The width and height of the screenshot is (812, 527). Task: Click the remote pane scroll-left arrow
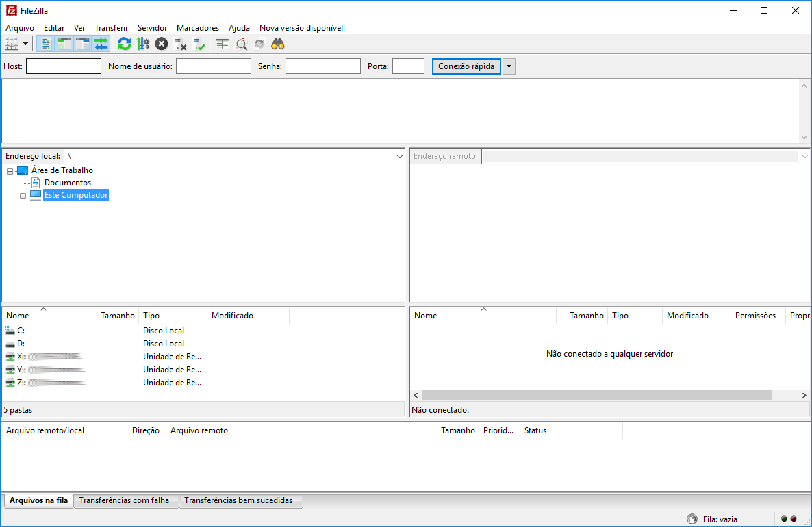(x=416, y=395)
